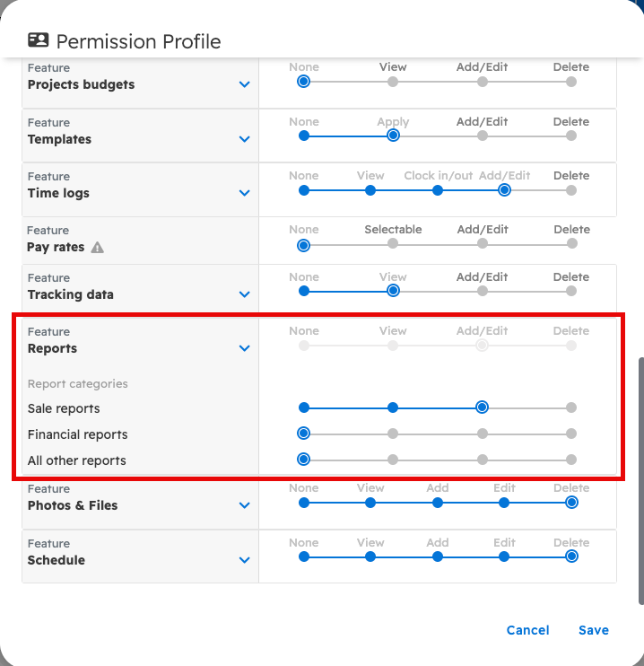644x666 pixels.
Task: Click the Cancel button
Action: coord(527,630)
